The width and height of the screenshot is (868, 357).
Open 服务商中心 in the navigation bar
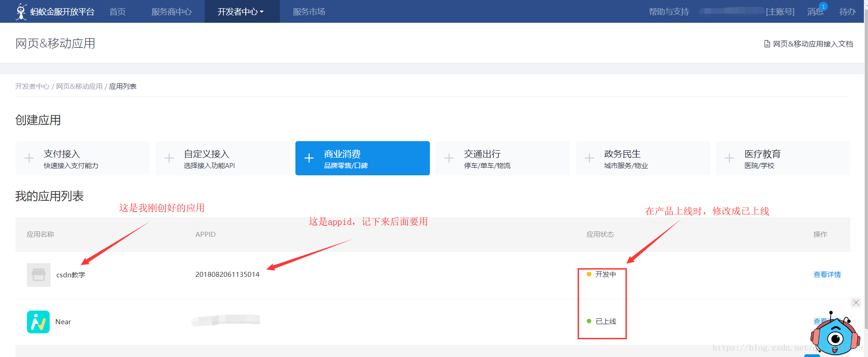point(171,11)
